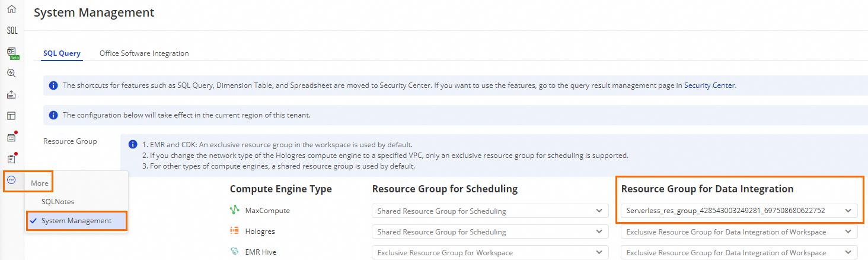Screen dimensions: 868x260
Task: Click the info icon beside the EMR and CDK note
Action: pos(133,145)
